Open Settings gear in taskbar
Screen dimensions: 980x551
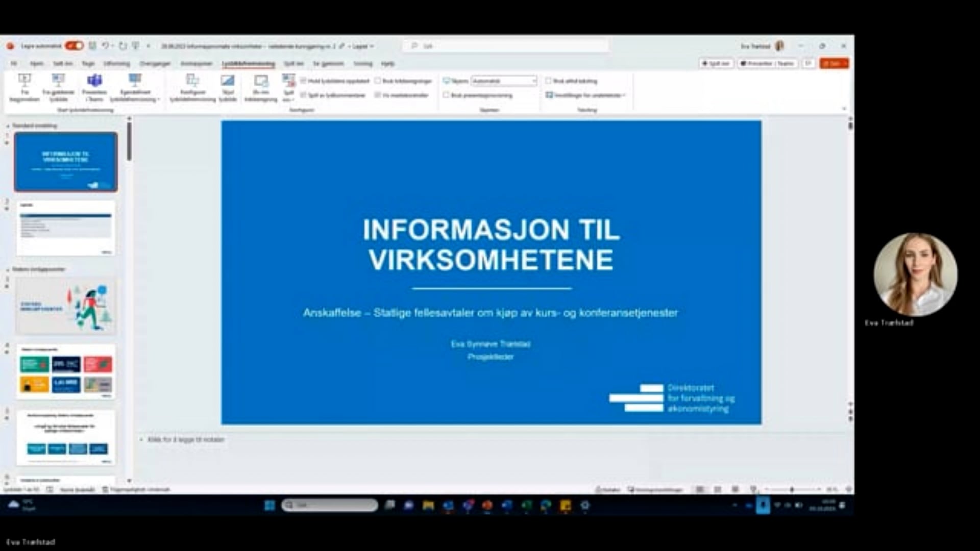point(585,505)
